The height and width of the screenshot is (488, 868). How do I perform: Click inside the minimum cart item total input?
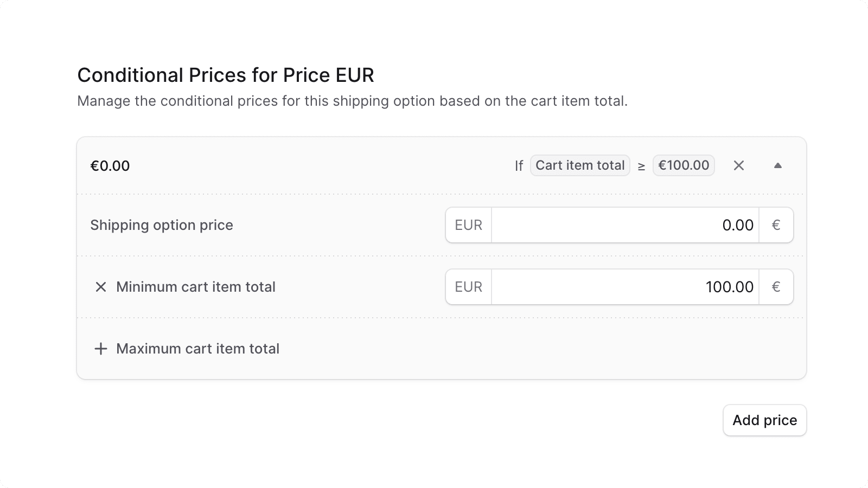[624, 287]
